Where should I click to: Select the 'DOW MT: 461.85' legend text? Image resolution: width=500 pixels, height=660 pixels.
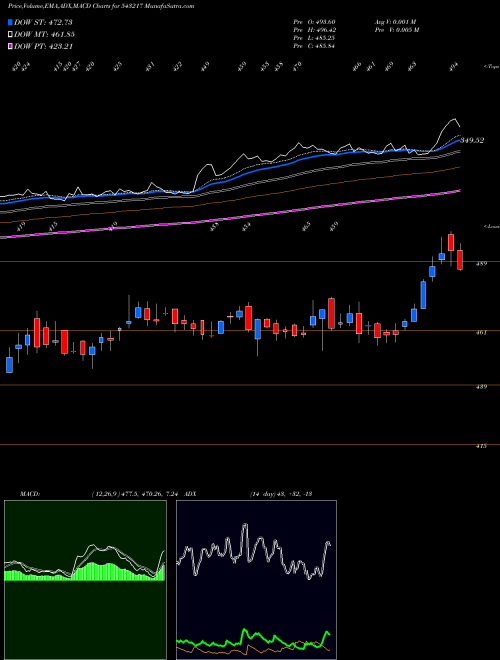click(45, 35)
